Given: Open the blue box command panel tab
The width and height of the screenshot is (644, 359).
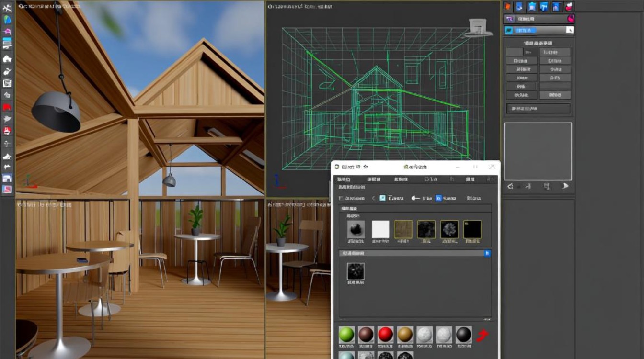Looking at the screenshot, I should [532, 7].
